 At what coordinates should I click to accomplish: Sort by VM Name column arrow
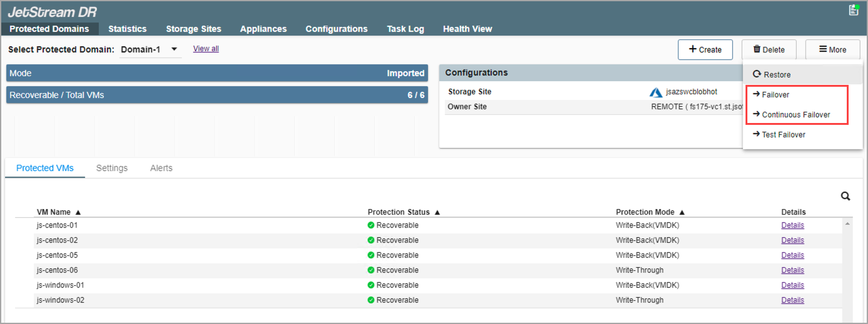click(x=78, y=212)
